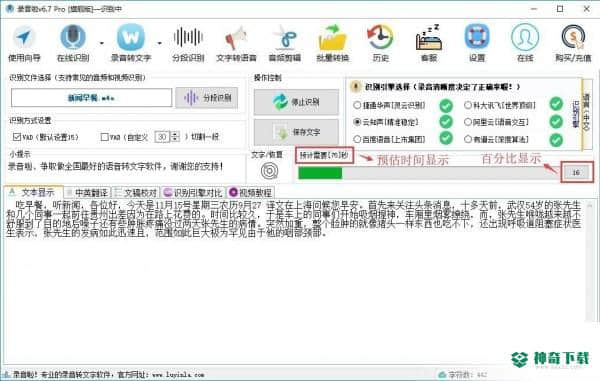Click green check beside 有道云
This screenshot has width=600, height=381.
556,140
